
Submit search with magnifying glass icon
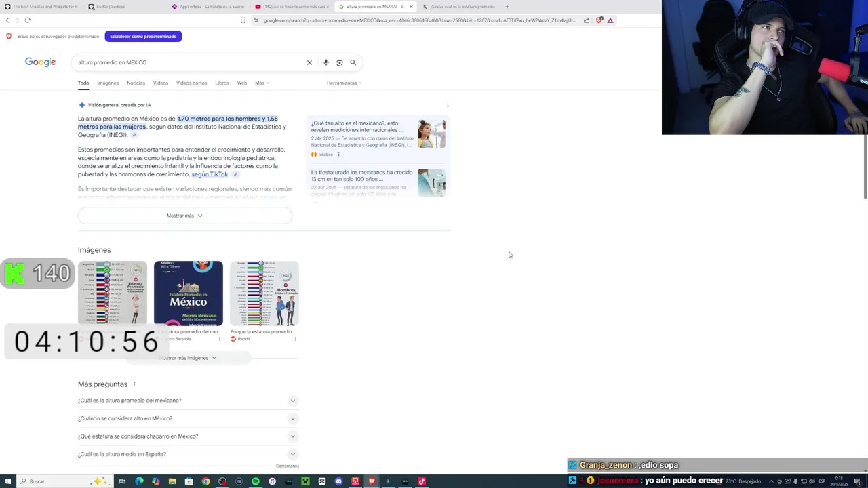(353, 62)
